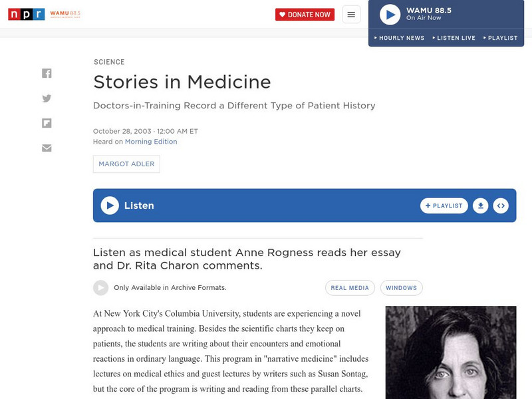Expand the Hourly News menu
Screen dimensions: 532x399
click(x=400, y=38)
